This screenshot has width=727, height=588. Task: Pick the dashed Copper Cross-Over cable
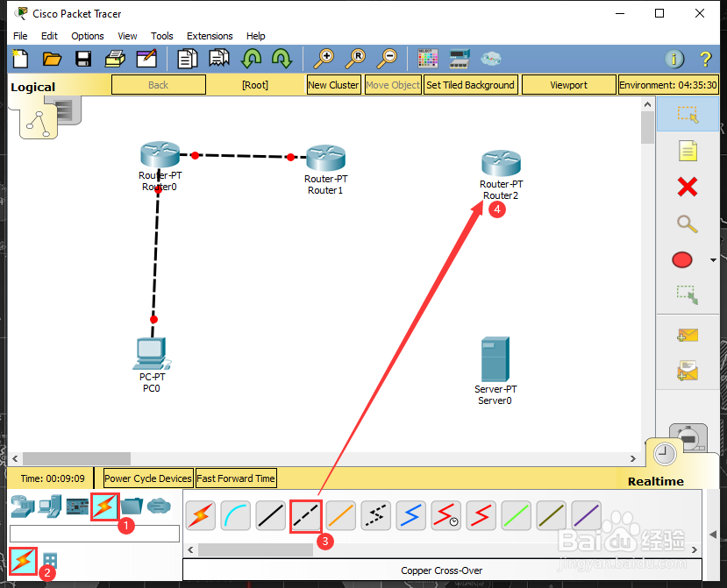click(305, 516)
